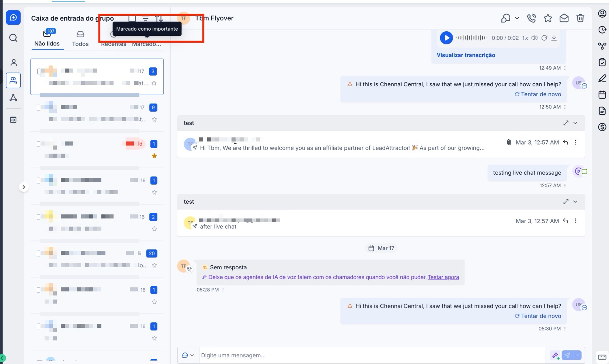609x364 pixels.
Task: Expand the collapsed left side panel arrow
Action: 24,187
